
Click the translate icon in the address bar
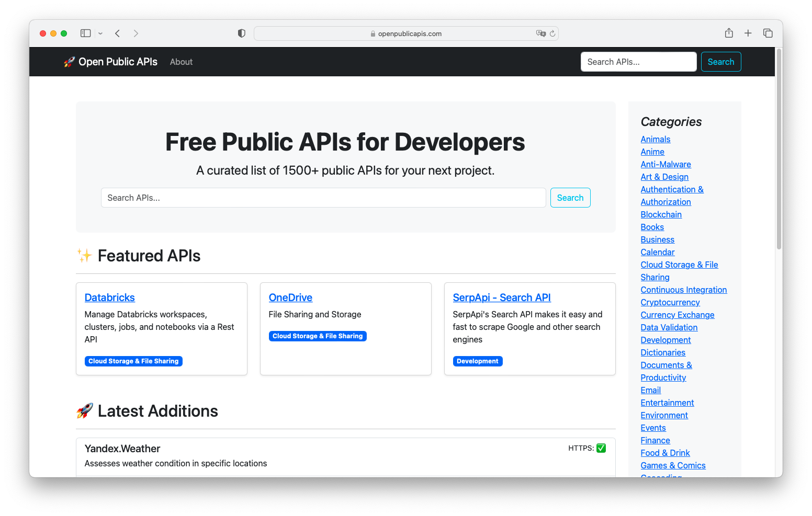pos(540,33)
